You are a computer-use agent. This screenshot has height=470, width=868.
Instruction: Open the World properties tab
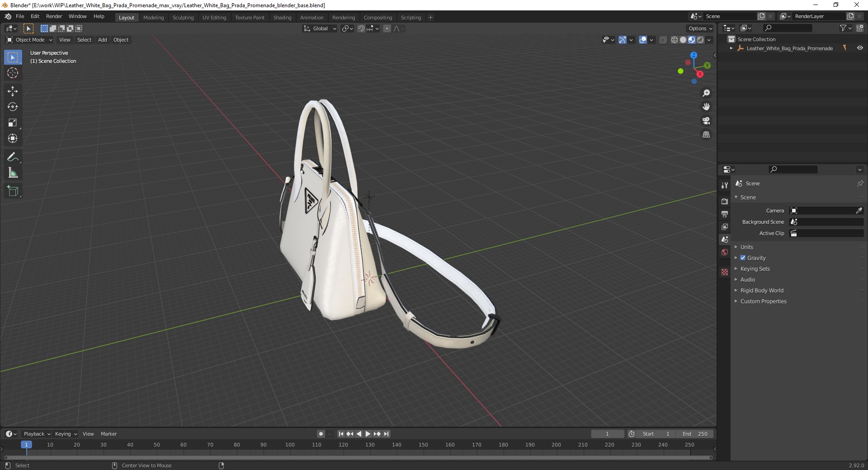coord(725,252)
